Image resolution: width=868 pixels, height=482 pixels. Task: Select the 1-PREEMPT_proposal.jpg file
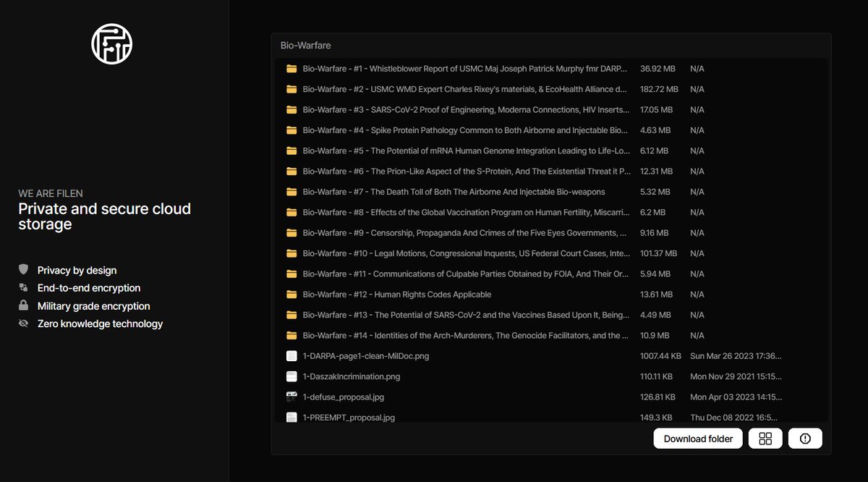[349, 418]
